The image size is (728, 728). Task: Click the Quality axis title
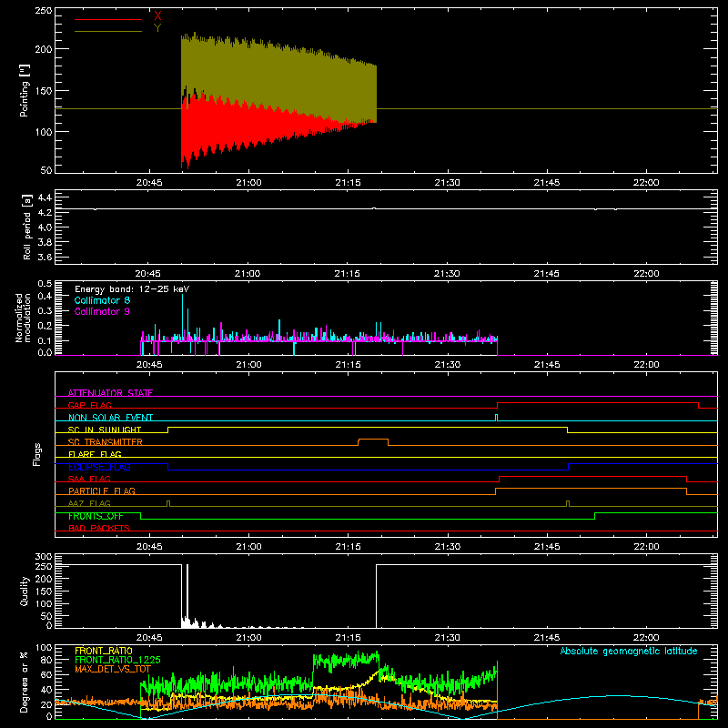[x=25, y=591]
